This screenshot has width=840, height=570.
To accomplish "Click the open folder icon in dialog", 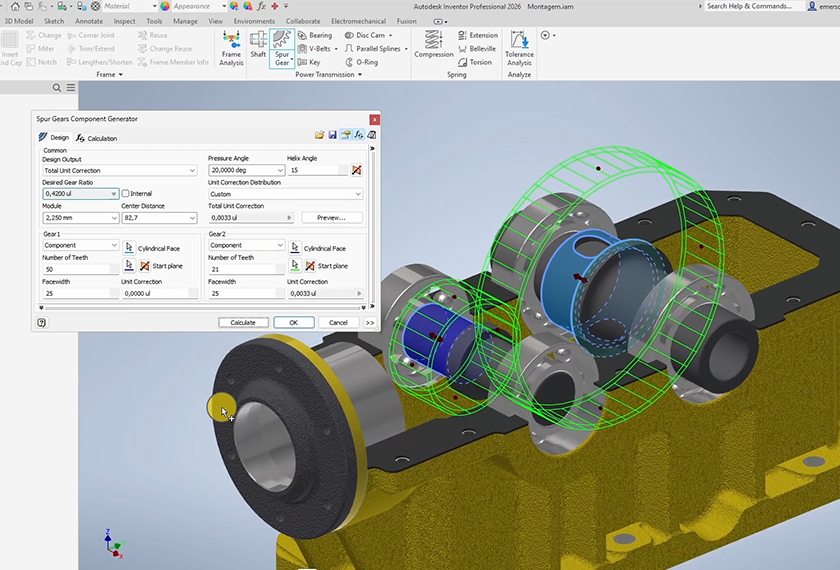I will [320, 134].
